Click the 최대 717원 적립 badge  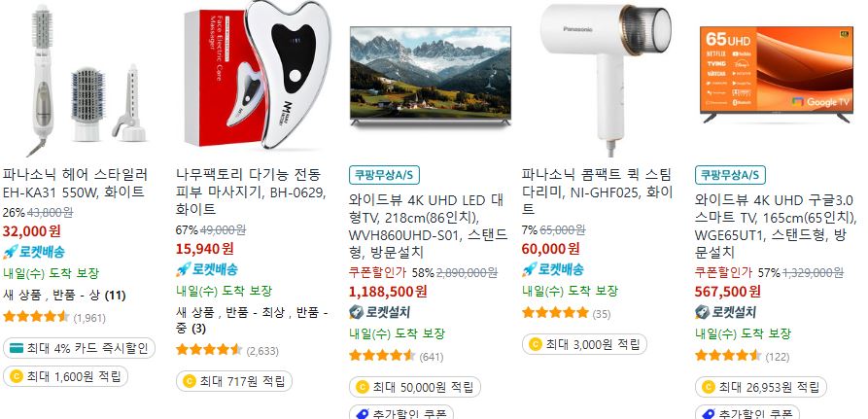point(234,381)
